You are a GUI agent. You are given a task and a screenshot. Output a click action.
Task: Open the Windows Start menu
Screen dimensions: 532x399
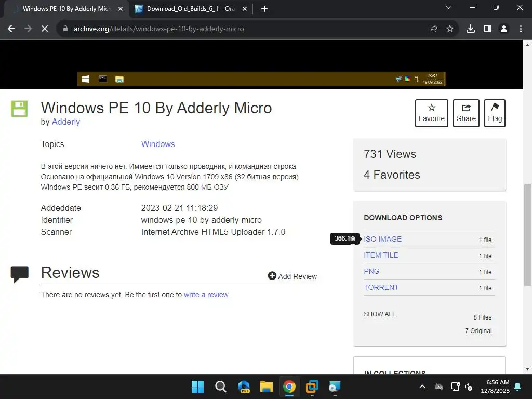[197, 387]
